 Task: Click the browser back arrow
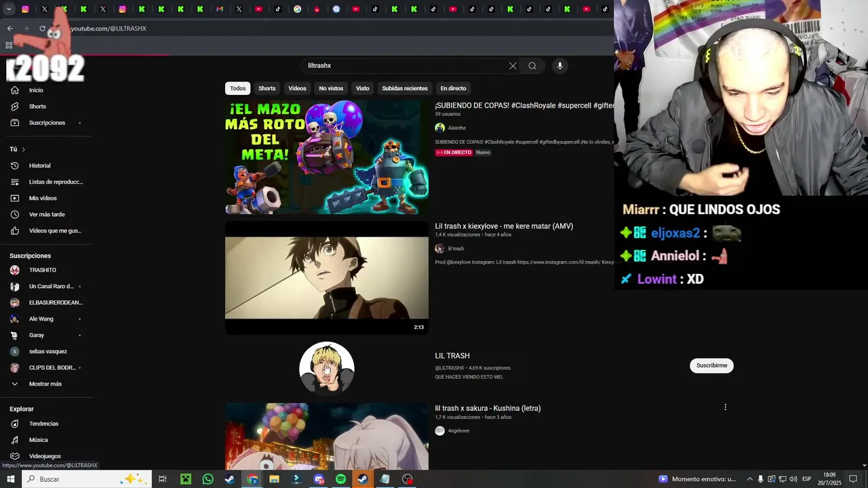[x=9, y=28]
